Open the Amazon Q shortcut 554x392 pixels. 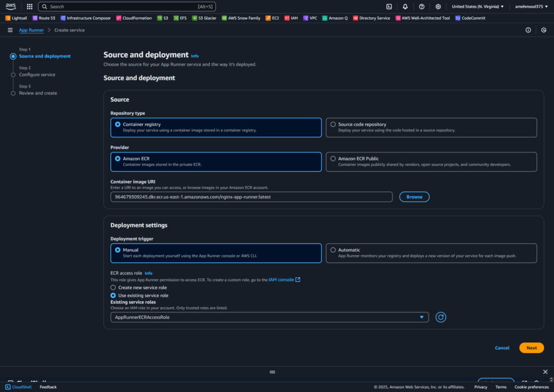click(x=335, y=18)
